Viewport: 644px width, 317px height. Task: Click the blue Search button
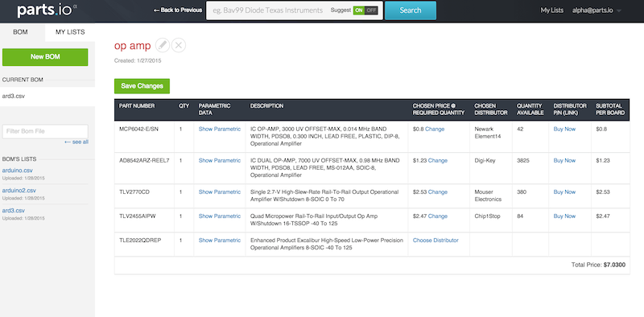[411, 10]
